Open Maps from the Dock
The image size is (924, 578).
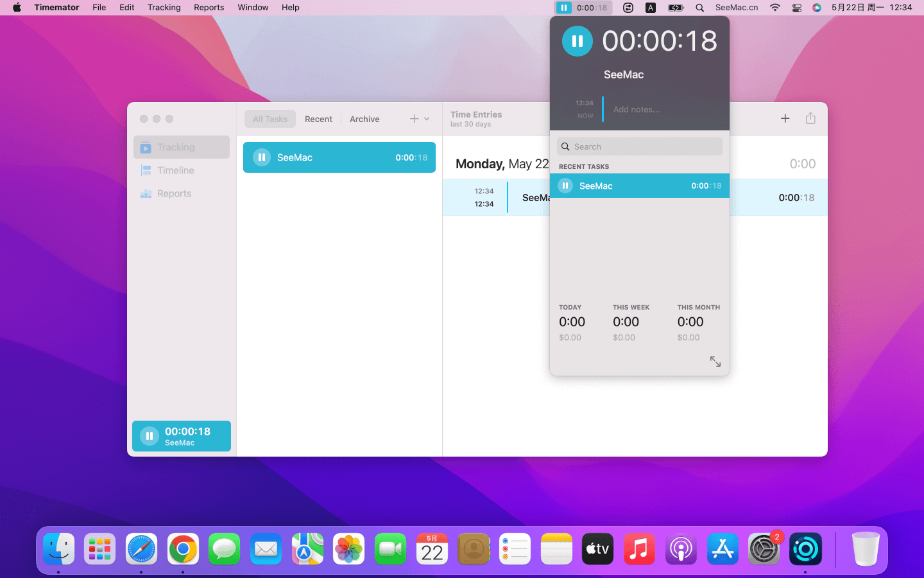pos(307,549)
